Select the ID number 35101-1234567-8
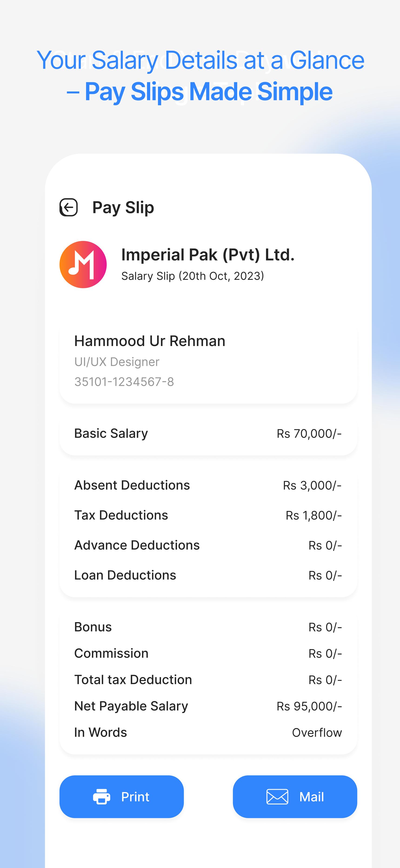Viewport: 400px width, 868px height. click(124, 382)
